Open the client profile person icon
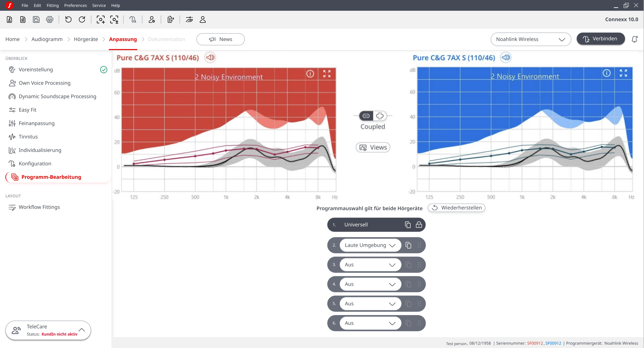 [x=203, y=19]
